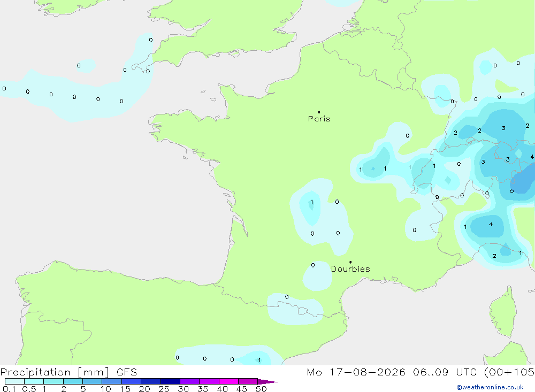Open the weatheronline.co.uk copyright link
Viewport: 535px width, 392px height.
[x=490, y=387]
